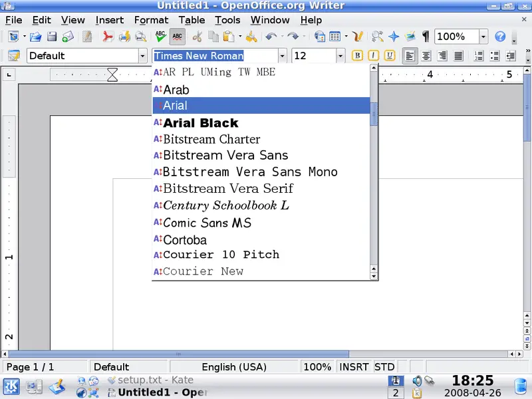Click the Undo arrow icon
The height and width of the screenshot is (399, 532).
click(271, 37)
